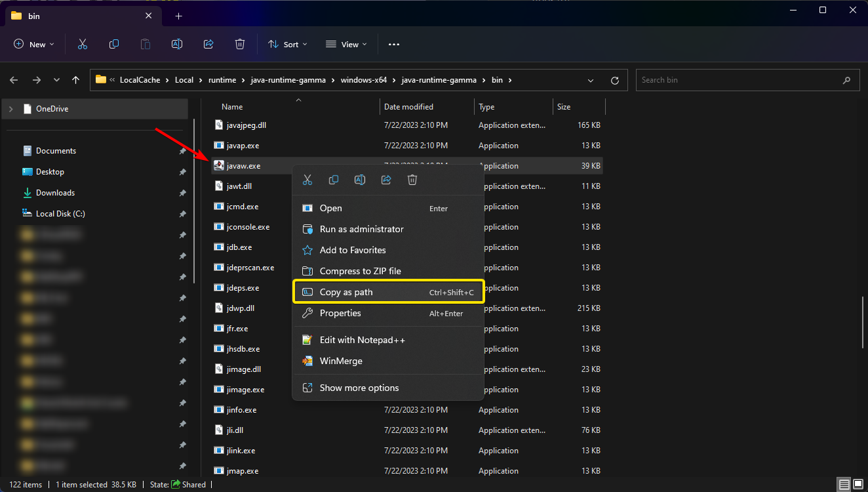Go up one folder level

click(x=76, y=80)
